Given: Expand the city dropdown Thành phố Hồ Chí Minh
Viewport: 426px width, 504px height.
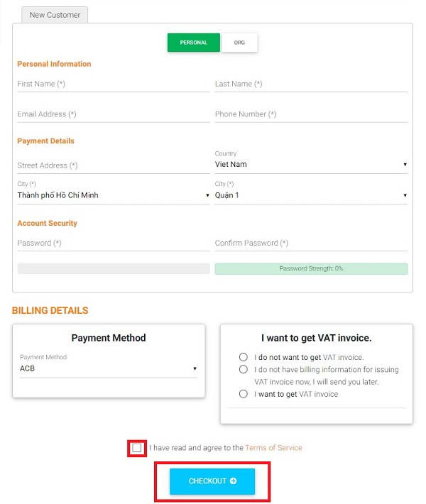Looking at the screenshot, I should 114,195.
